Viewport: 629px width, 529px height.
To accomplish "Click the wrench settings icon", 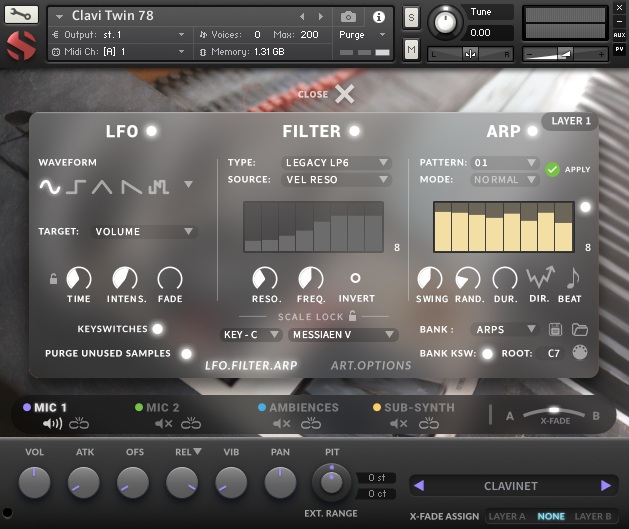I will click(x=21, y=16).
